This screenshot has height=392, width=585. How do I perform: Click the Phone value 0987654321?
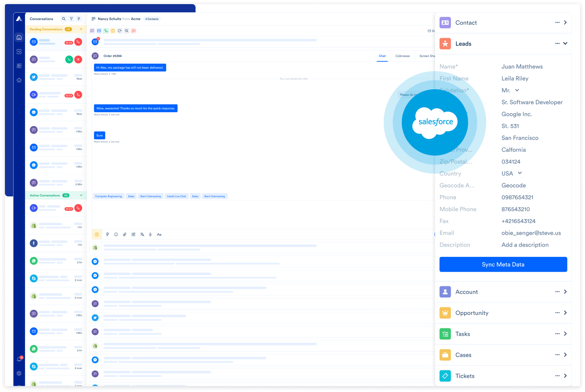(x=517, y=197)
